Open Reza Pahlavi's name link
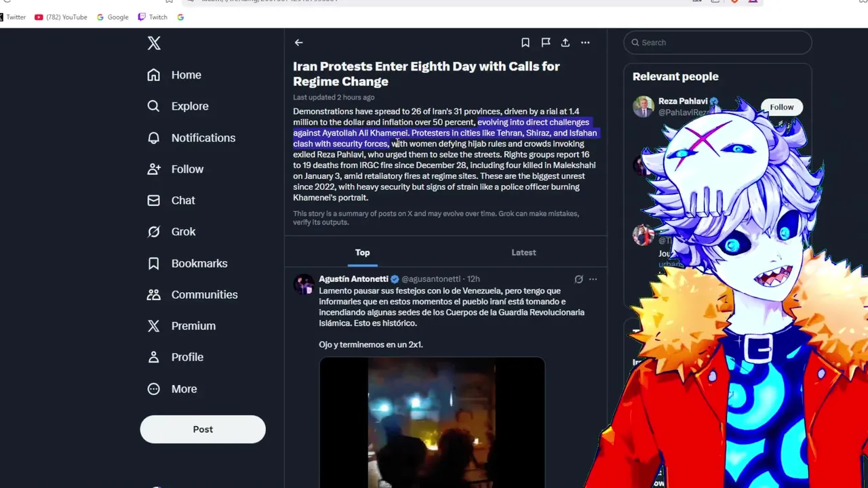868x488 pixels. click(683, 102)
